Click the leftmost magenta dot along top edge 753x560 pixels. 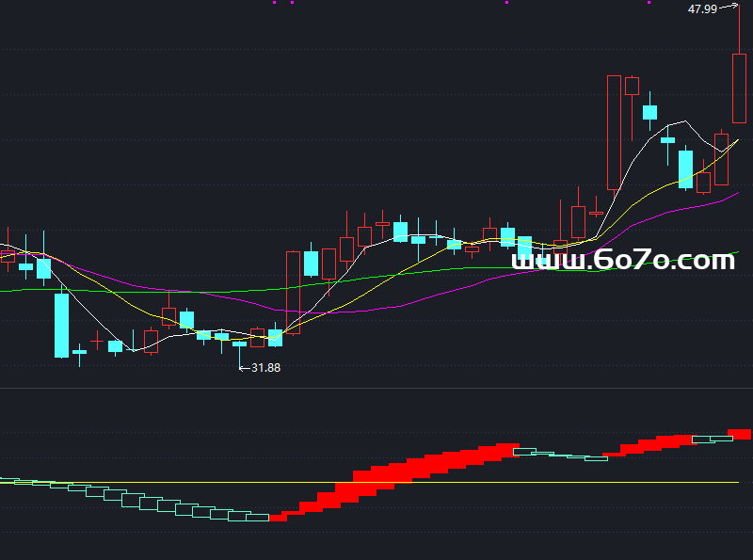[275, 3]
